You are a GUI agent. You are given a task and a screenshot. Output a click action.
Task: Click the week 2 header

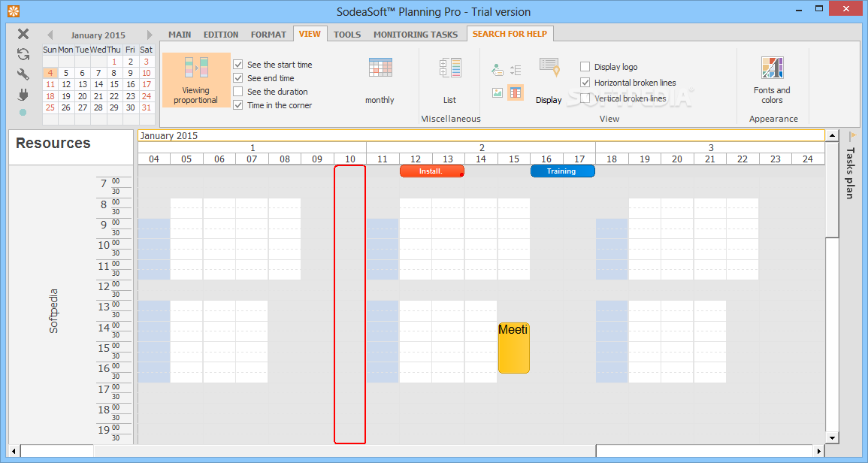[481, 147]
